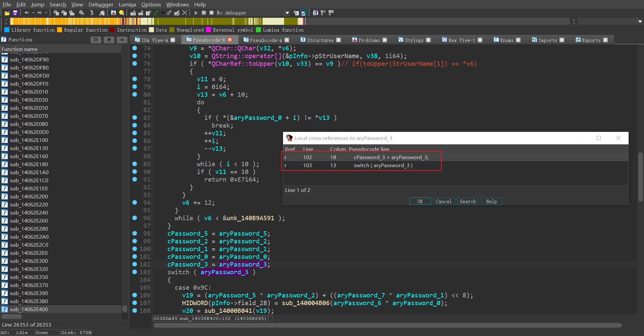This screenshot has width=644, height=336.
Task: Click the Save database icon
Action: point(15,13)
